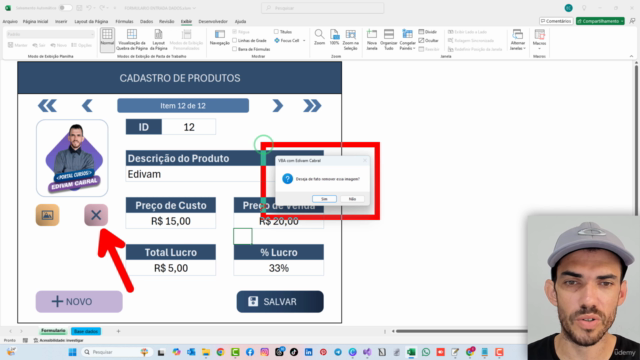Open the Desenvolvedor tab
The width and height of the screenshot is (640, 360).
coord(213,21)
